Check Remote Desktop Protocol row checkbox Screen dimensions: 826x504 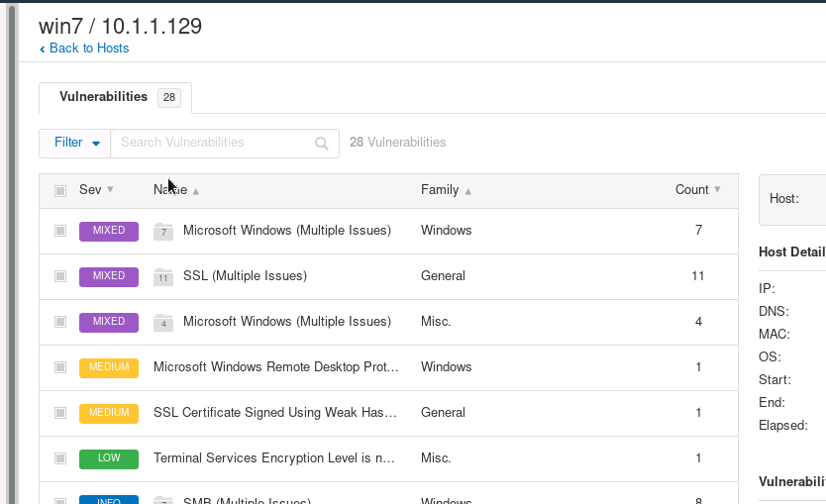pyautogui.click(x=60, y=367)
